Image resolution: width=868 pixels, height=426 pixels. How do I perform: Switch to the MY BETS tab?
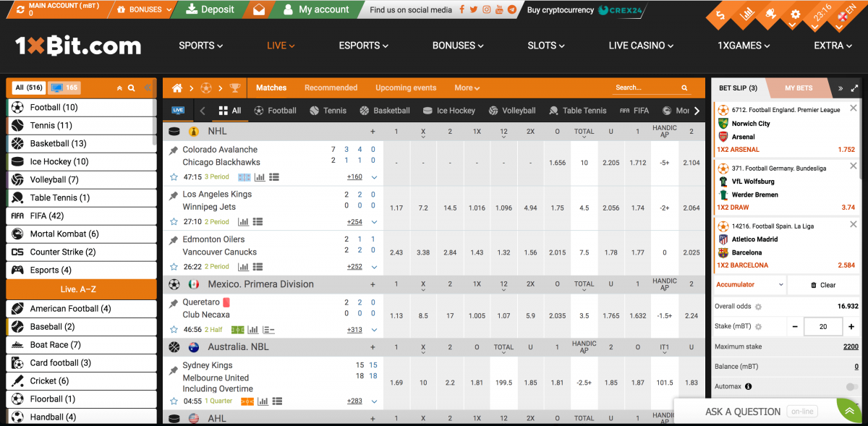point(799,88)
